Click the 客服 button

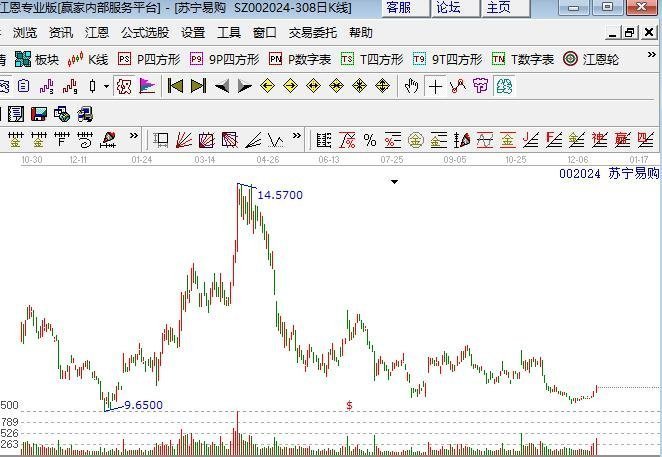coord(406,8)
